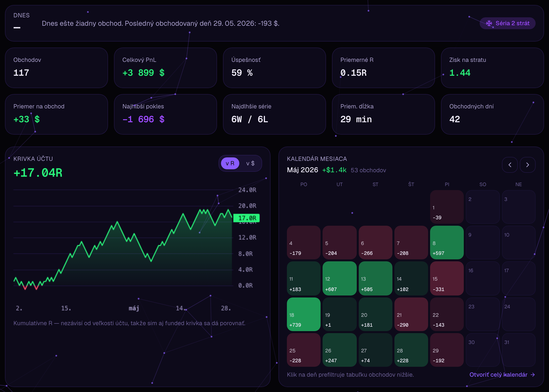The image size is (549, 392).
Task: Select calendar day 28 with +228
Action: [411, 350]
